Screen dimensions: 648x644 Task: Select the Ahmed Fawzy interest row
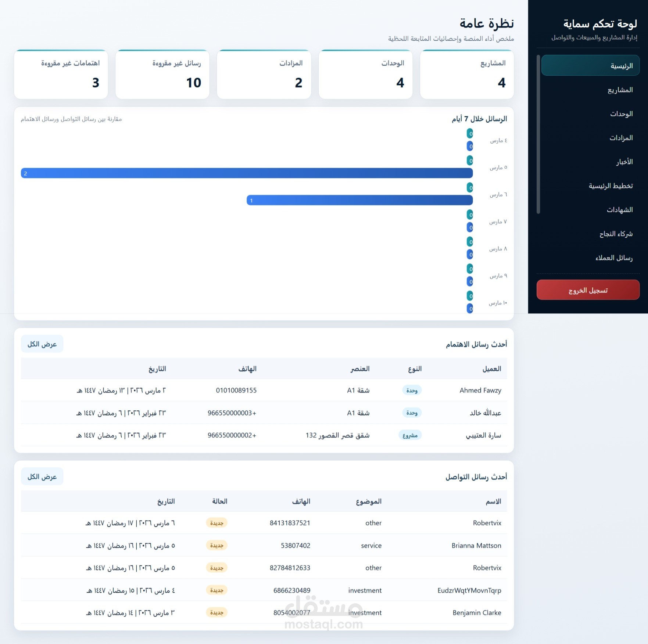point(264,390)
